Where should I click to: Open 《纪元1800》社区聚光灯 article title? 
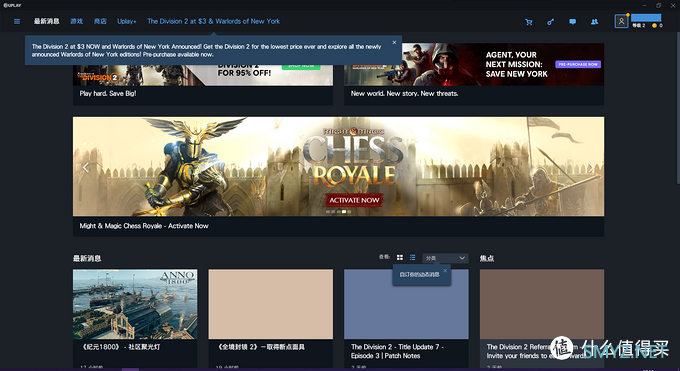click(x=120, y=347)
